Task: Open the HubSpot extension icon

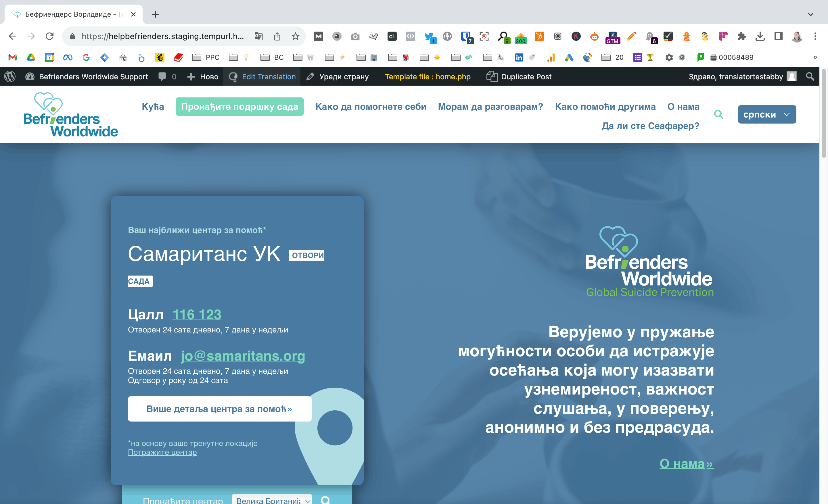Action: (539, 36)
